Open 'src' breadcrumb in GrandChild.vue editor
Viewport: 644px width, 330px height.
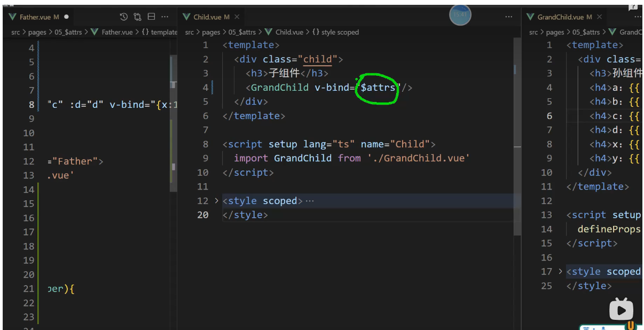click(533, 32)
